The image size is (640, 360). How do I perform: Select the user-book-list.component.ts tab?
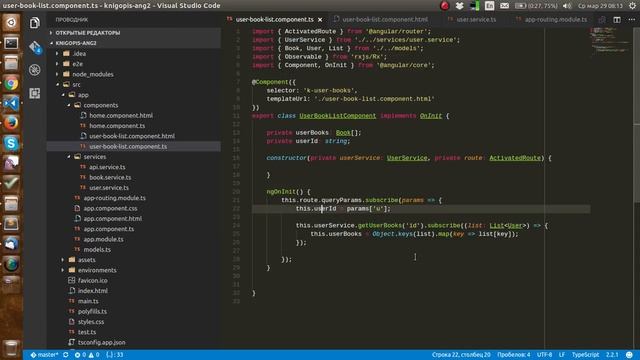coord(274,20)
